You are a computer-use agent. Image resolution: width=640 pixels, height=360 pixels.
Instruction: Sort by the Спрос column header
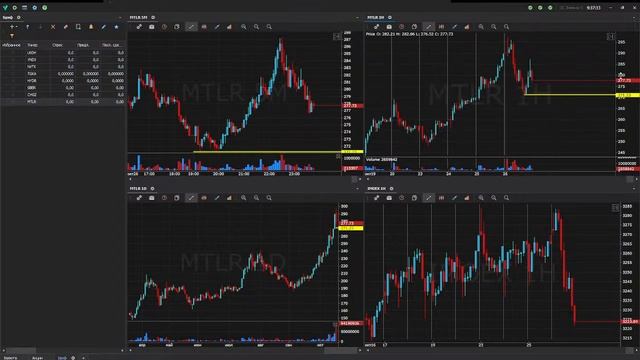click(57, 45)
